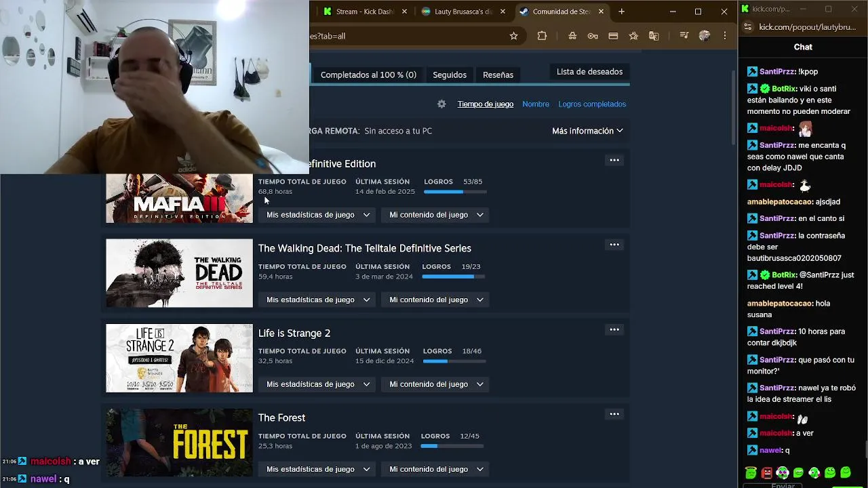The width and height of the screenshot is (868, 488).
Task: Click Mafia III achievements progress bar 53/85
Action: pos(455,192)
